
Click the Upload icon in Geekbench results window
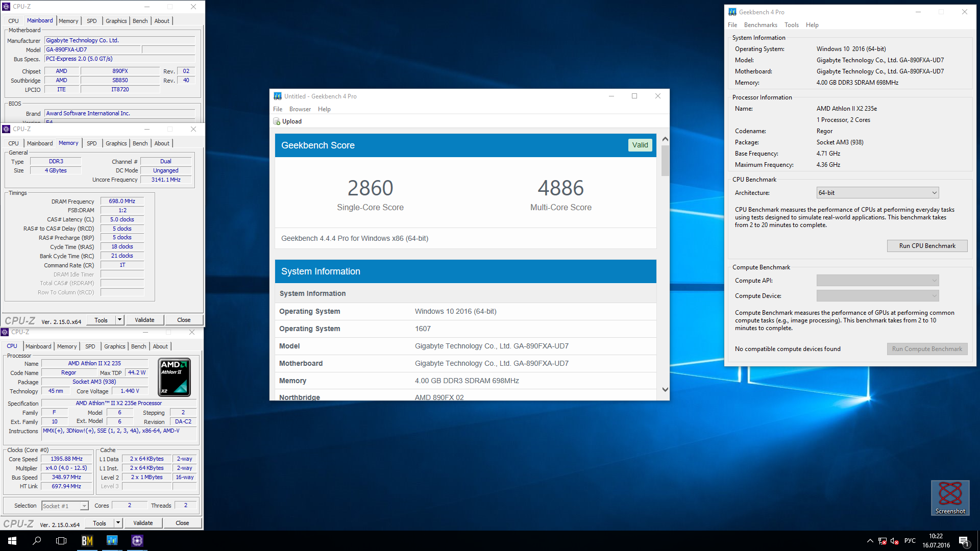(x=277, y=121)
